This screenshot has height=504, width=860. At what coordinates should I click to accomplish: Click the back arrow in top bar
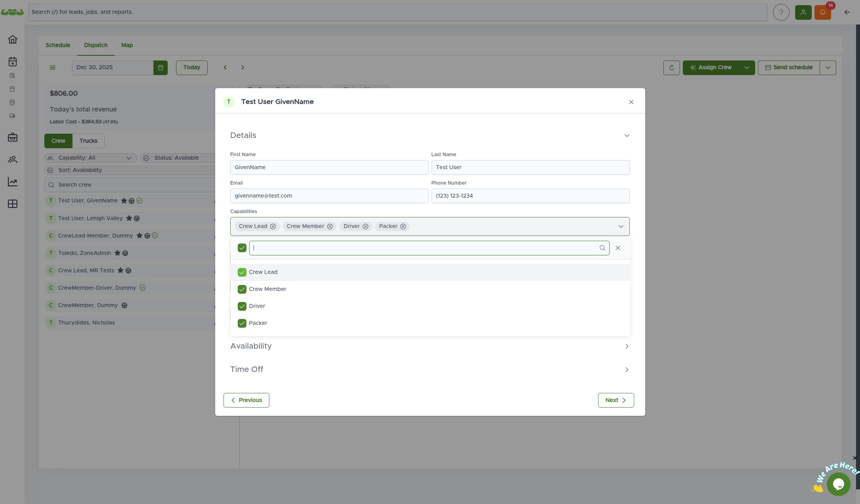[x=847, y=12]
